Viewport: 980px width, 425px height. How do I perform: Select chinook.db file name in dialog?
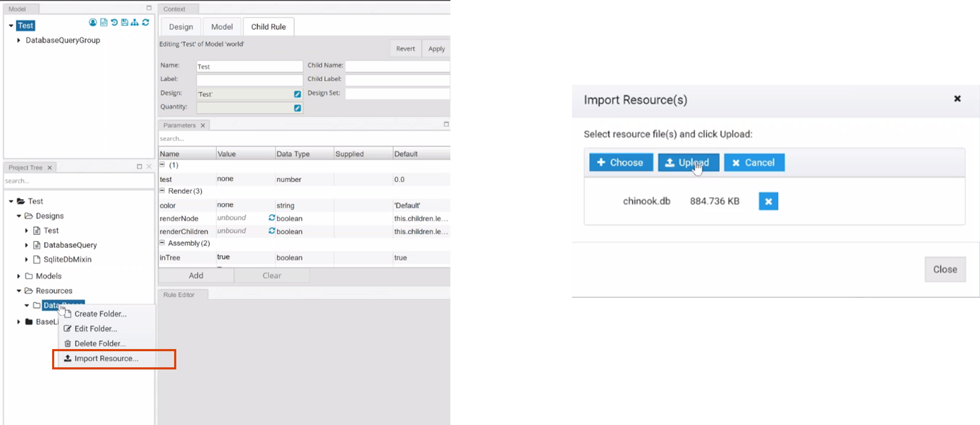(647, 201)
